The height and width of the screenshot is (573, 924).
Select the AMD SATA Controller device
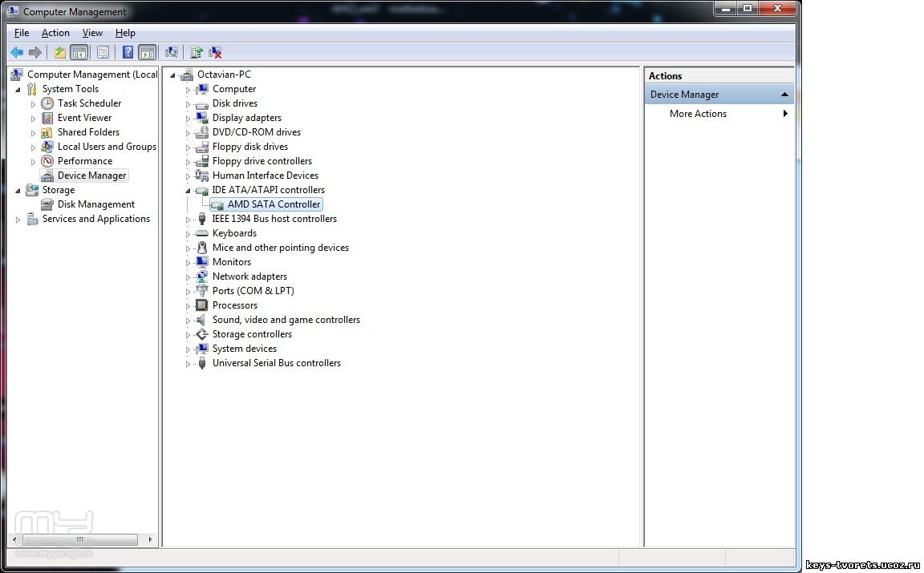(x=274, y=204)
